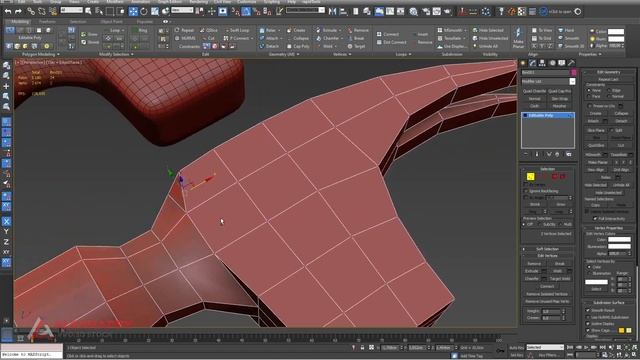Screen dimensions: 640x360
Task: Switch to the Object Paint ribbon tab
Action: (x=111, y=22)
